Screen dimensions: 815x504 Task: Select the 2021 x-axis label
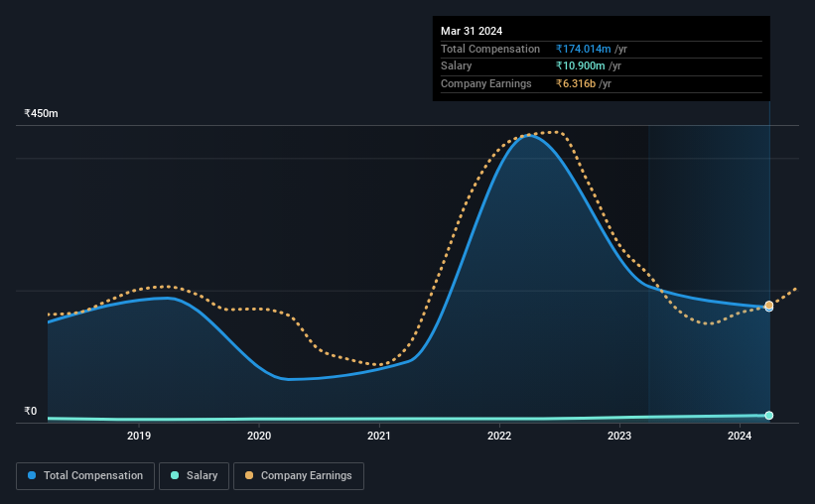[379, 436]
